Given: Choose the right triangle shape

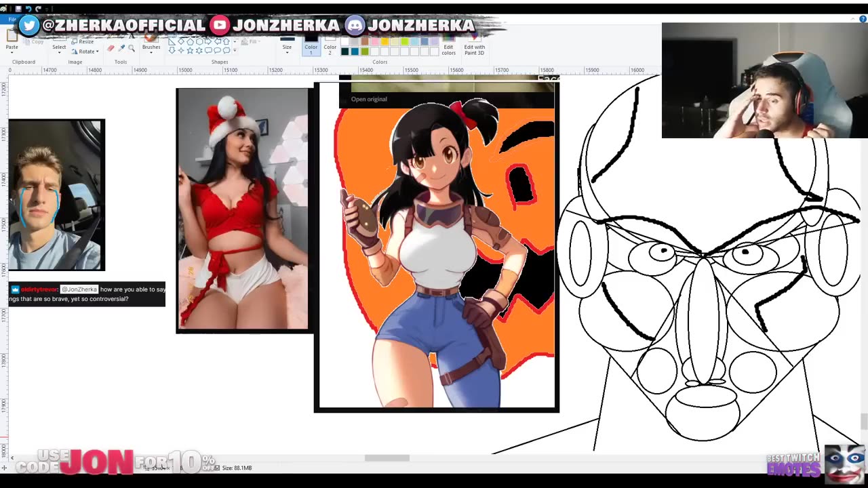Looking at the screenshot, I should coord(172,41).
